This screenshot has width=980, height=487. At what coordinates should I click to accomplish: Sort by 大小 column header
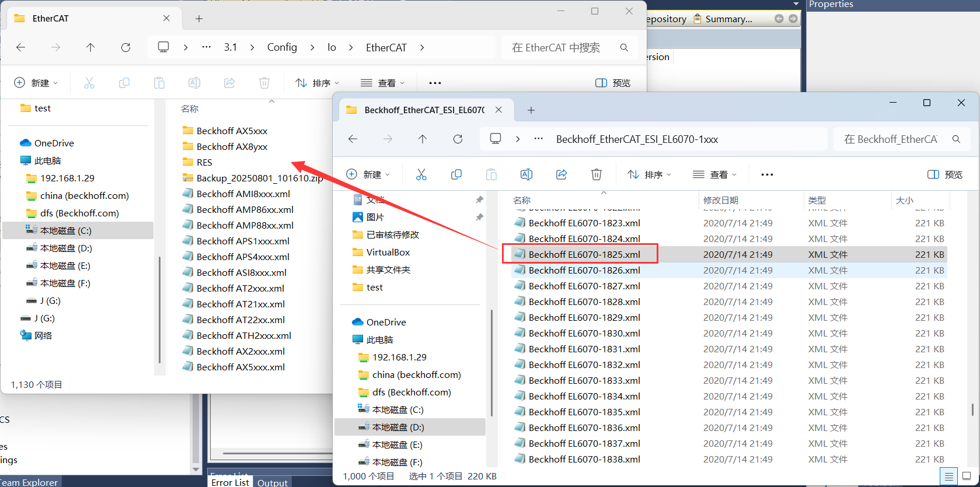[x=905, y=200]
